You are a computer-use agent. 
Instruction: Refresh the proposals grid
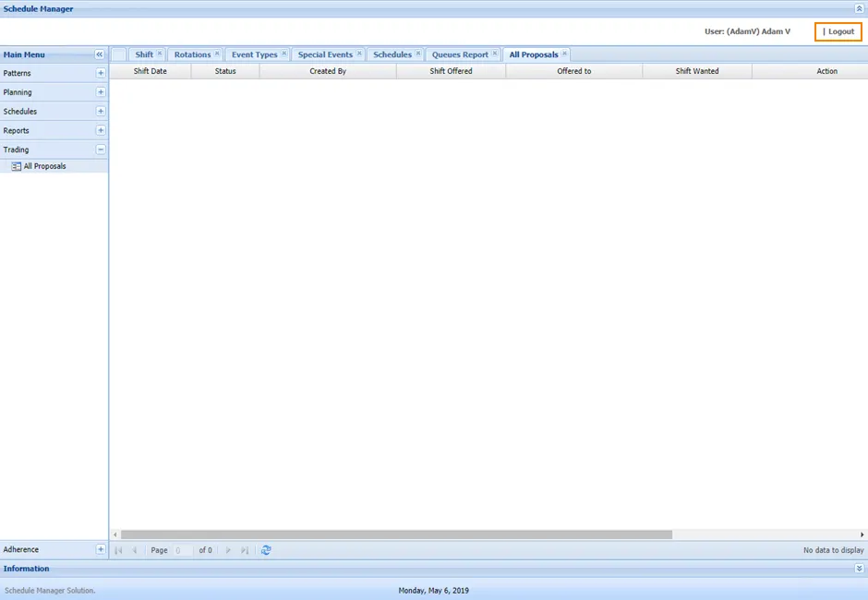266,550
